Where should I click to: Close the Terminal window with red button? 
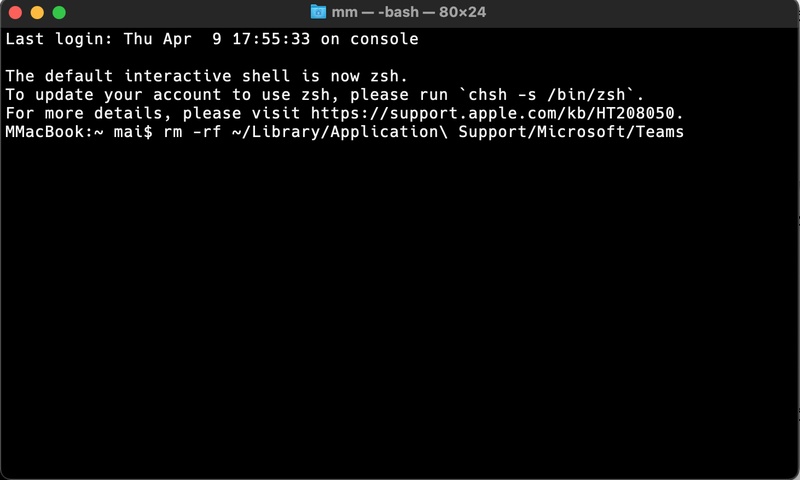(x=15, y=13)
